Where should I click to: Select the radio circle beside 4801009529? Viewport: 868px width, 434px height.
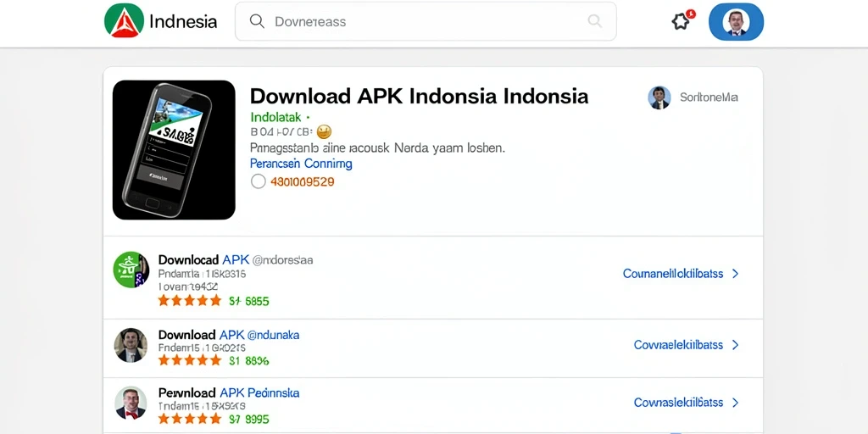point(258,181)
